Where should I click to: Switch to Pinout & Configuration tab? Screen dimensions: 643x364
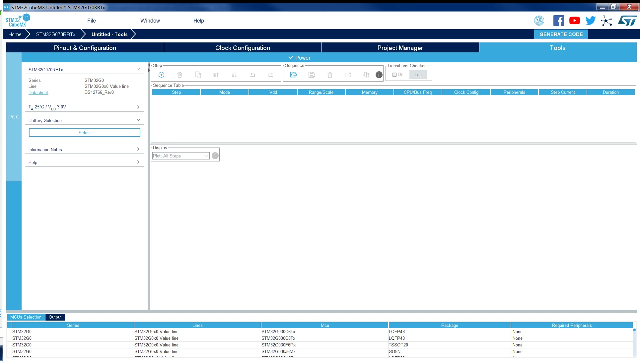pos(85,48)
